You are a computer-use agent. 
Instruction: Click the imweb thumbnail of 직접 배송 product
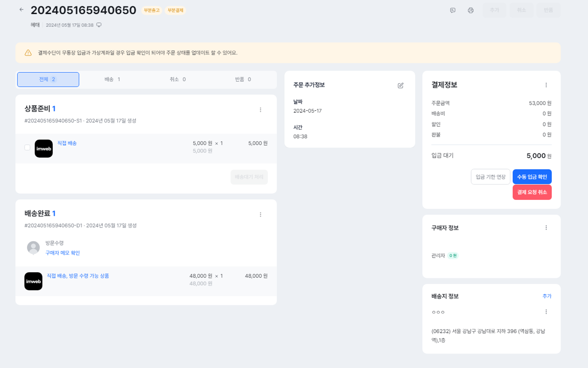[x=44, y=149]
